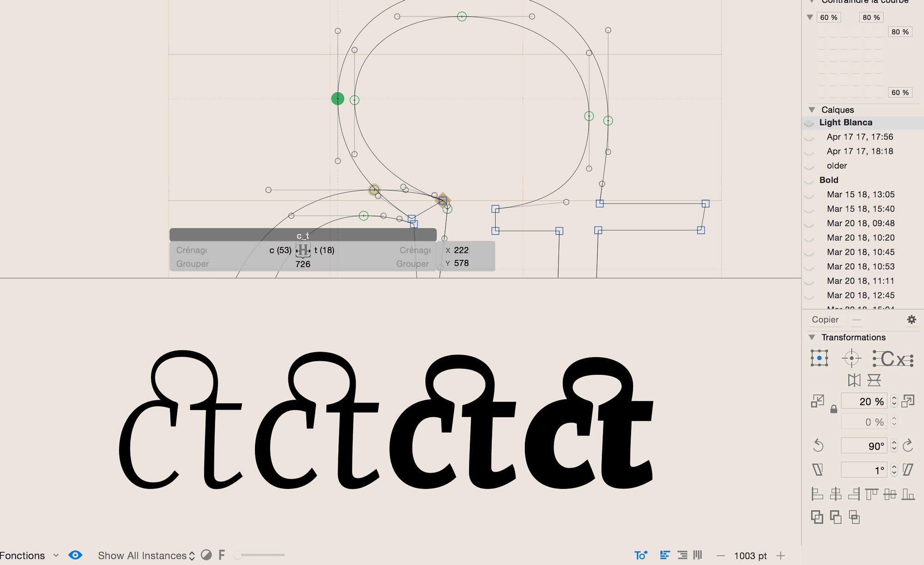Open the metrics Cx transform mode
This screenshot has height=565, width=924.
point(892,359)
